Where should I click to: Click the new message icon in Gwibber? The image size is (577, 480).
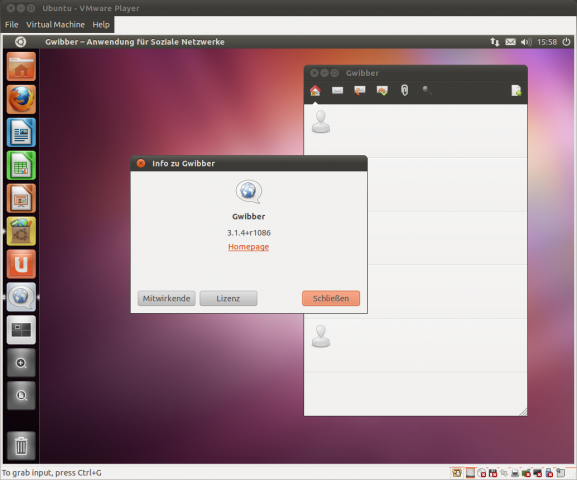516,90
